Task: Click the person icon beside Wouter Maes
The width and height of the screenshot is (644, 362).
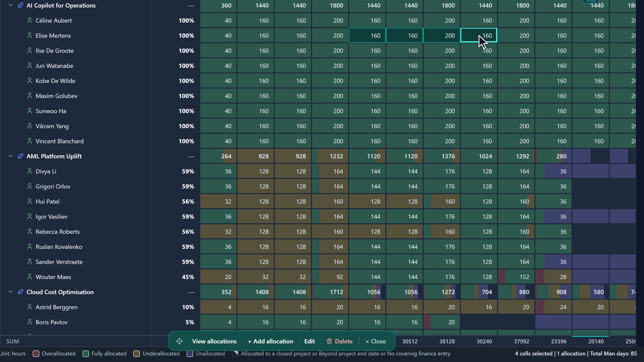Action: [30, 277]
